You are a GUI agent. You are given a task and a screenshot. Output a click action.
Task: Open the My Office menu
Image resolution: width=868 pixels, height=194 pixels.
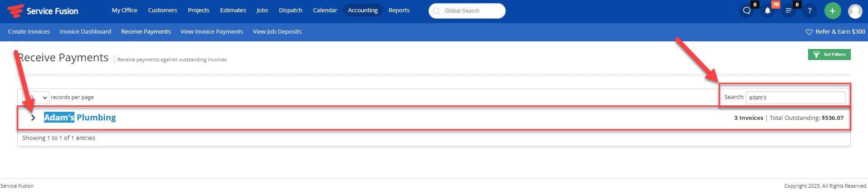124,10
